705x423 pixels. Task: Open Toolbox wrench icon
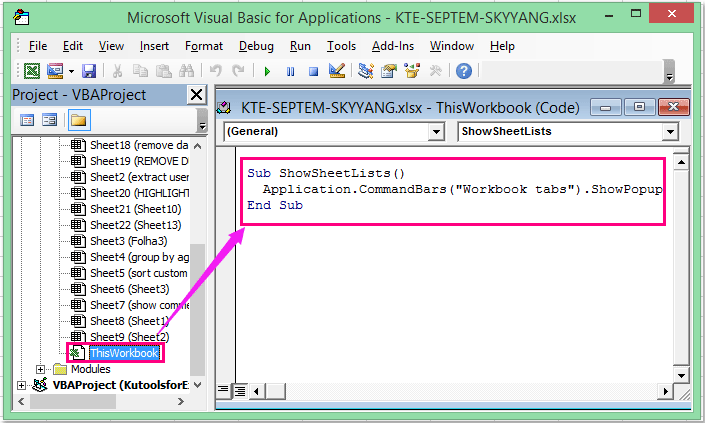[435, 71]
